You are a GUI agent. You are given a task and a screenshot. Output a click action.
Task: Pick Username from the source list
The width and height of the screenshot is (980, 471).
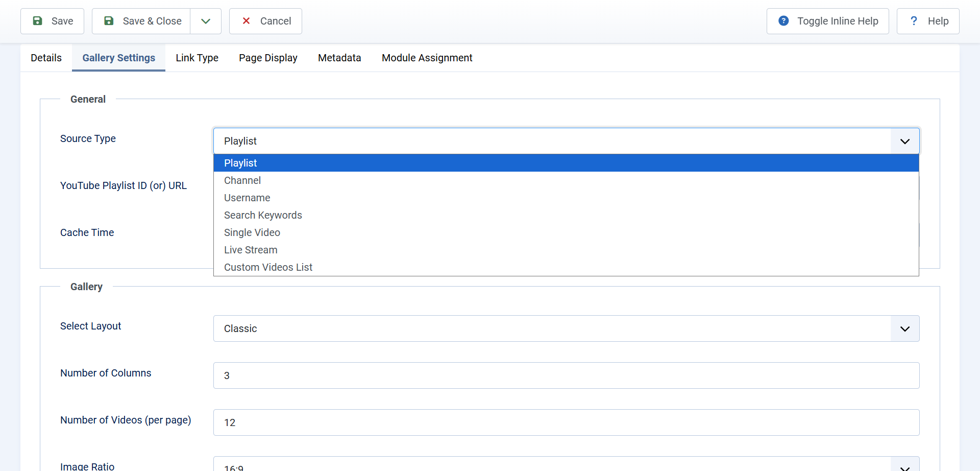pos(566,198)
